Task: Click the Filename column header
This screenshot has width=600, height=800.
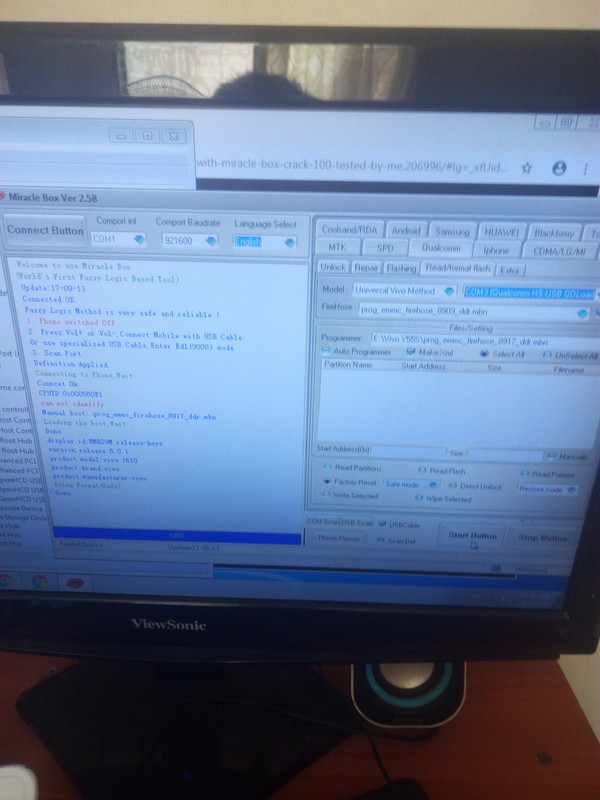Action: click(566, 369)
